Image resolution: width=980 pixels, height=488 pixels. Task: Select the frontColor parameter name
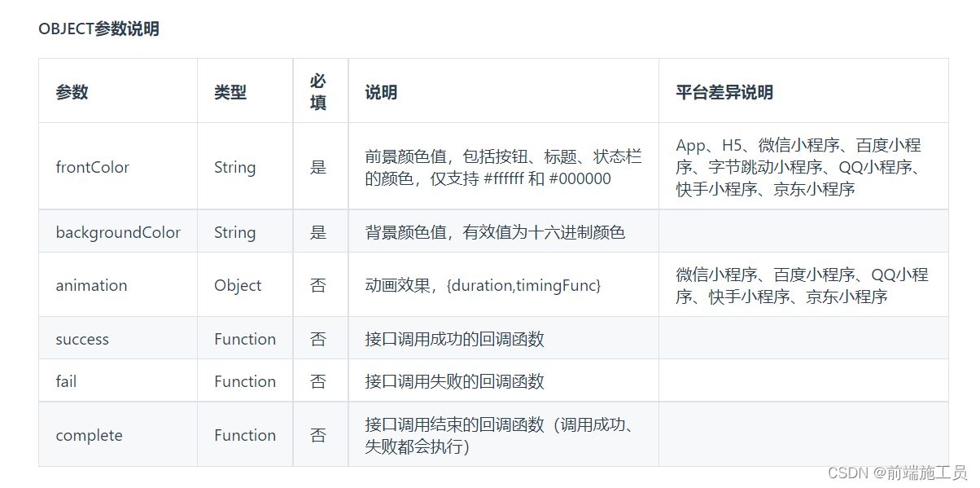click(x=92, y=166)
